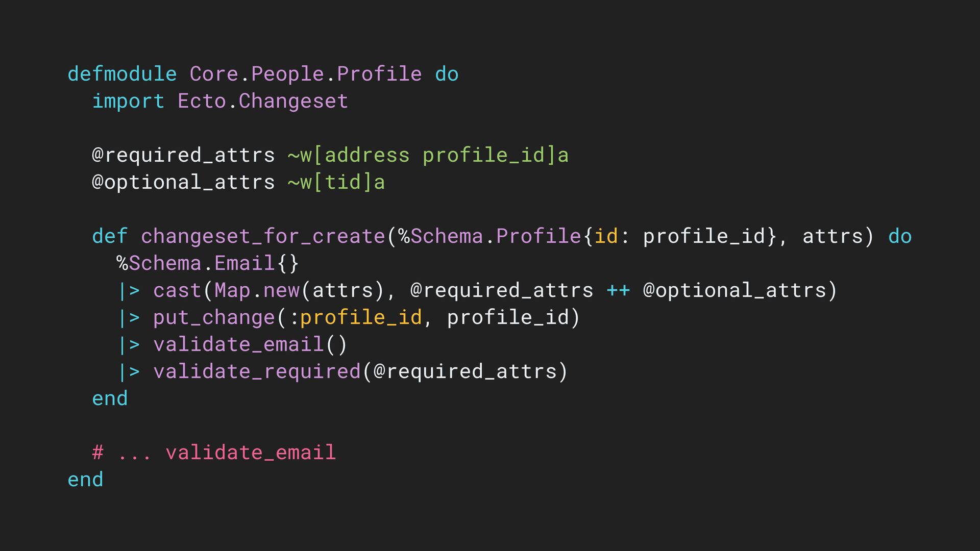Click the ~w[address profile_id]a sigil
This screenshot has width=980, height=551.
click(x=428, y=155)
